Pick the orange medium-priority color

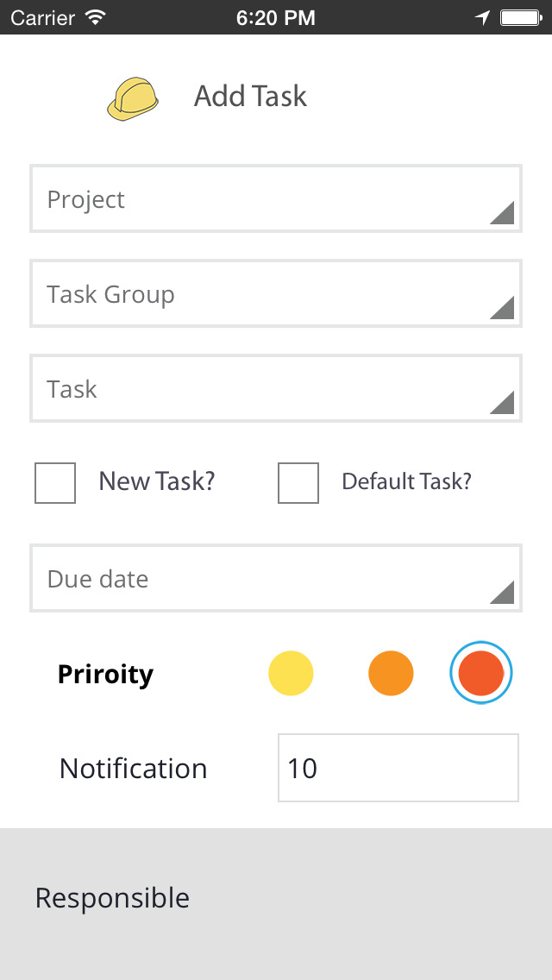391,673
